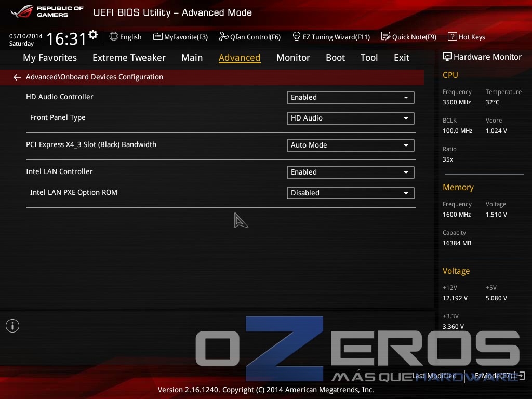Screen dimensions: 532x399
Task: Open HD Audio Controller dropdown
Action: tap(351, 97)
